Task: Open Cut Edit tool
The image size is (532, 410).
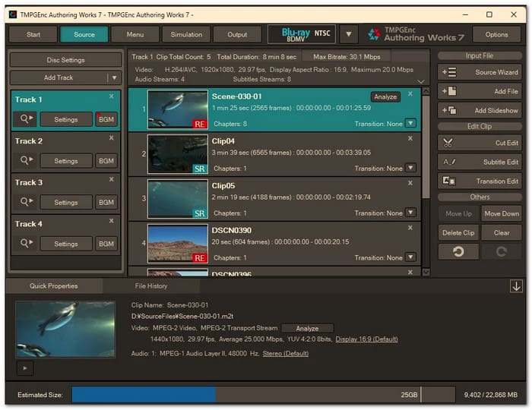Action: point(480,143)
